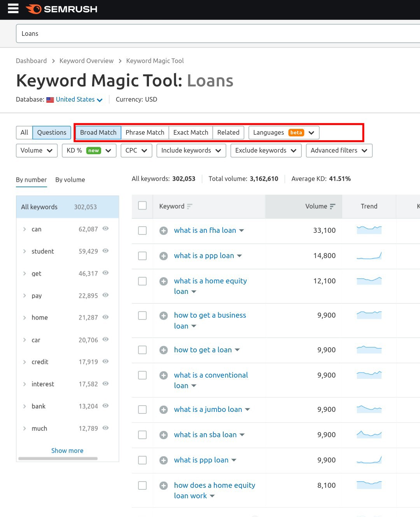Add 'what is a ppp loan' via plus icon
The width and height of the screenshot is (420, 517).
tap(164, 256)
